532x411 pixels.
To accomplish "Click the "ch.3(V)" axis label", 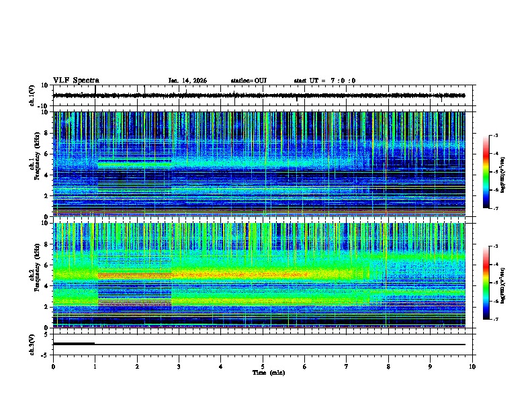I will pos(32,345).
